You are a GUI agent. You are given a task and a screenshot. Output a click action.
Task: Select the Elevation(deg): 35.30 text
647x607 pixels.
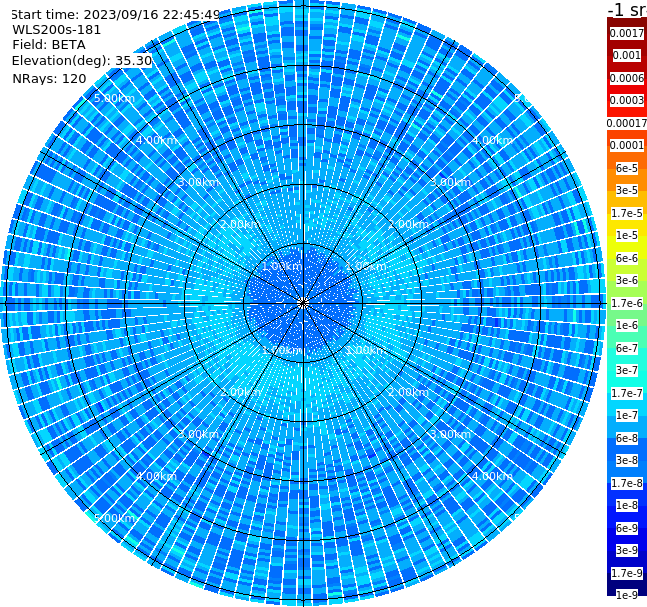tap(82, 61)
